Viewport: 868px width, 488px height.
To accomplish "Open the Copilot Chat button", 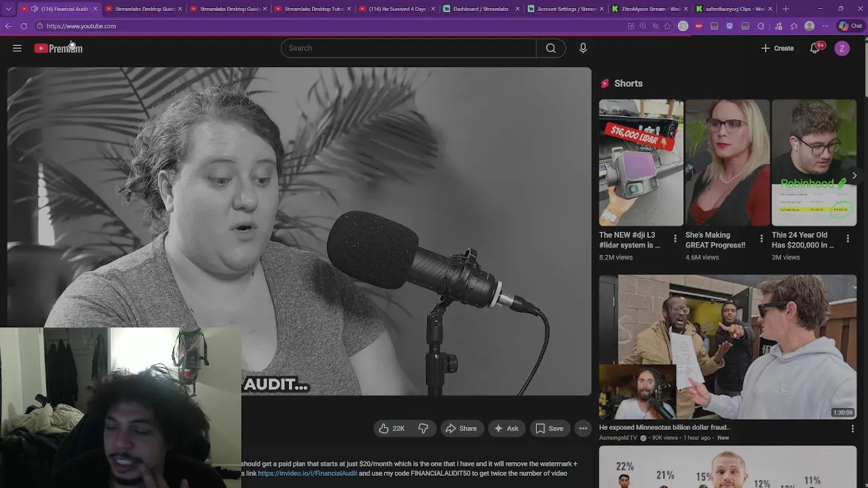I will 852,26.
